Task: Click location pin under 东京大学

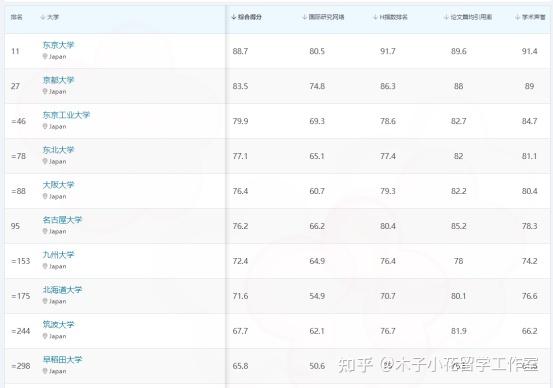Action: pyautogui.click(x=45, y=56)
